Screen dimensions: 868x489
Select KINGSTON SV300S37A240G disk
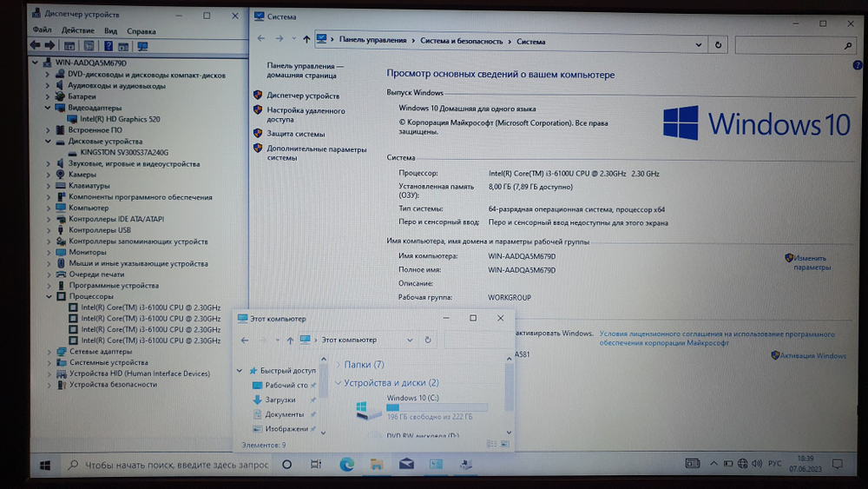click(124, 152)
